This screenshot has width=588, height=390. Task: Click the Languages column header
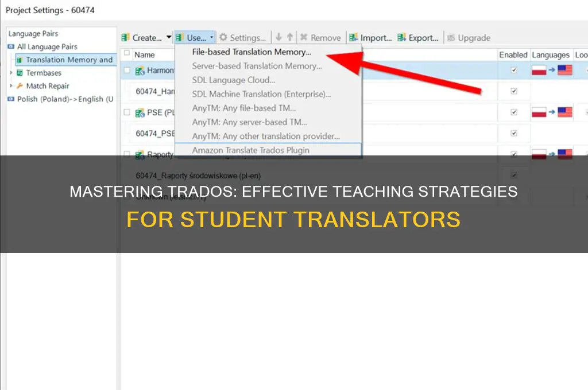(x=551, y=54)
